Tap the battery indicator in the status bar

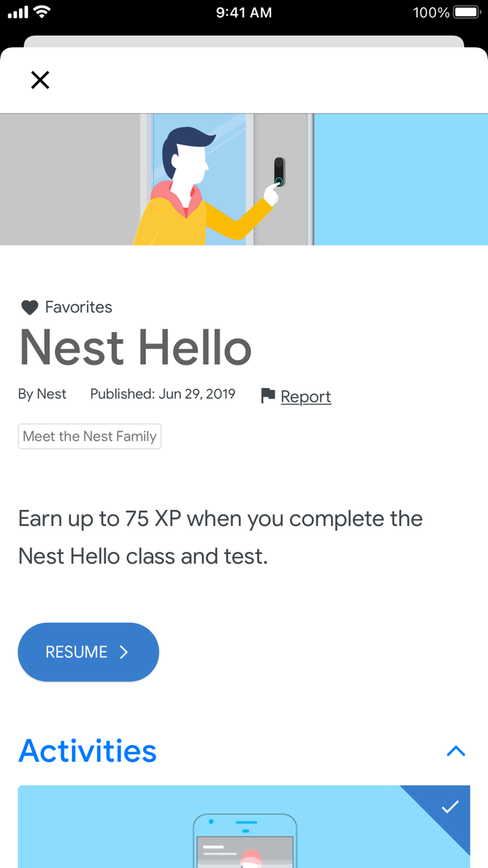466,11
